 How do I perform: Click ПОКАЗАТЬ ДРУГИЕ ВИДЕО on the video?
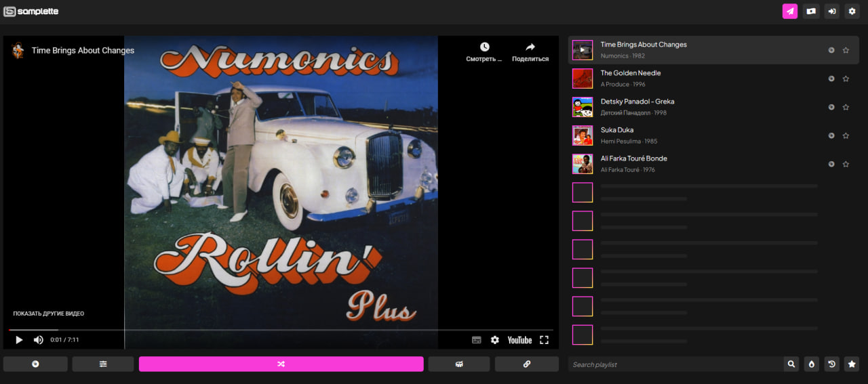(x=49, y=314)
